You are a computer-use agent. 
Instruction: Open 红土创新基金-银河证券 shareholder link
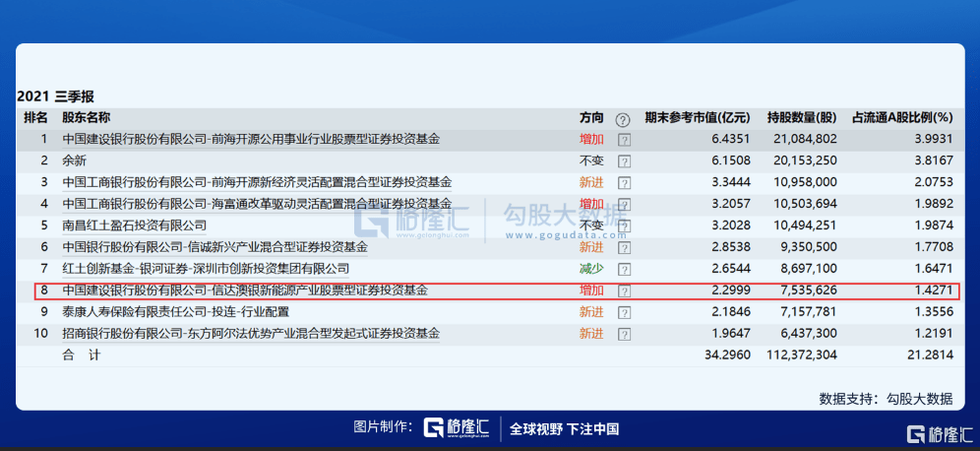click(205, 269)
